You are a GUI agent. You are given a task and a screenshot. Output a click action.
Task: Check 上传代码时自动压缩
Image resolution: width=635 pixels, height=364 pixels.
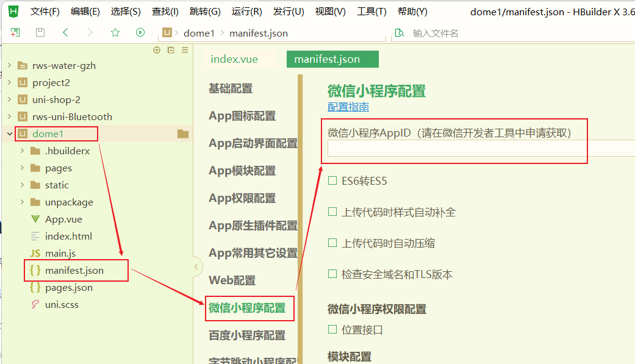click(x=332, y=243)
